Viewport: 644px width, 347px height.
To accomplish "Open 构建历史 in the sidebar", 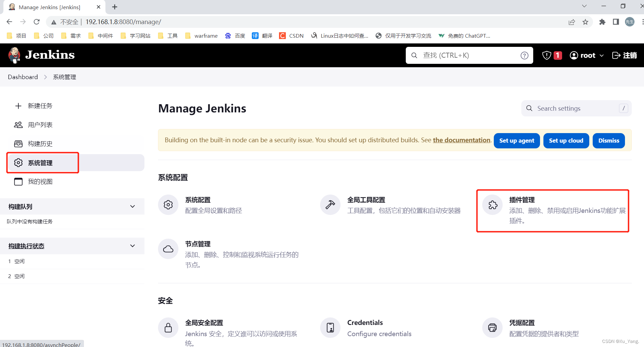I will click(x=34, y=144).
